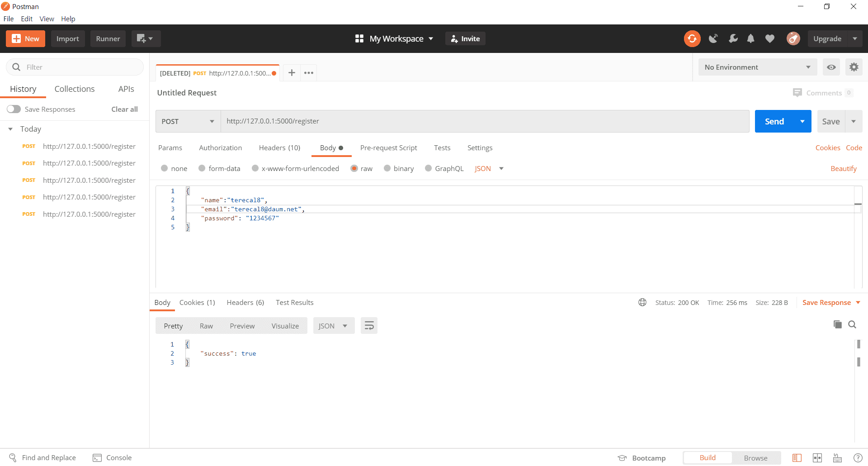Click the request URL field

484,121
